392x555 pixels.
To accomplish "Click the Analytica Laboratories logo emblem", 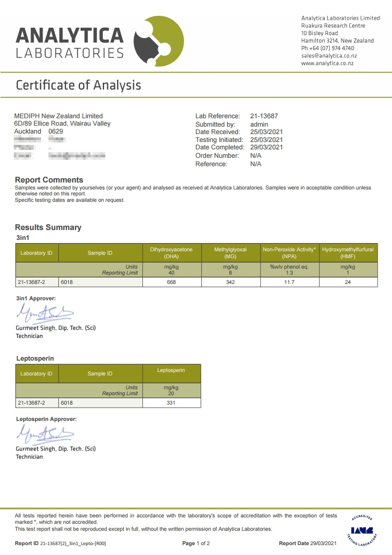I will (x=159, y=41).
